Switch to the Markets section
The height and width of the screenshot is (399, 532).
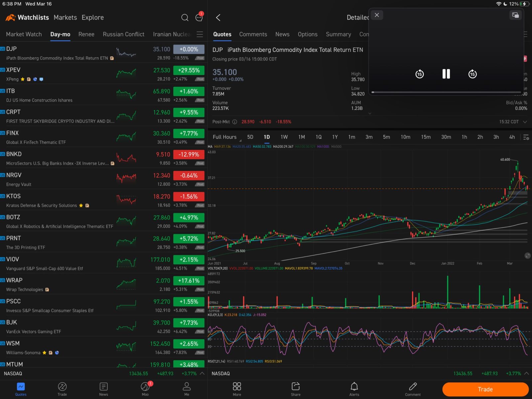click(65, 18)
